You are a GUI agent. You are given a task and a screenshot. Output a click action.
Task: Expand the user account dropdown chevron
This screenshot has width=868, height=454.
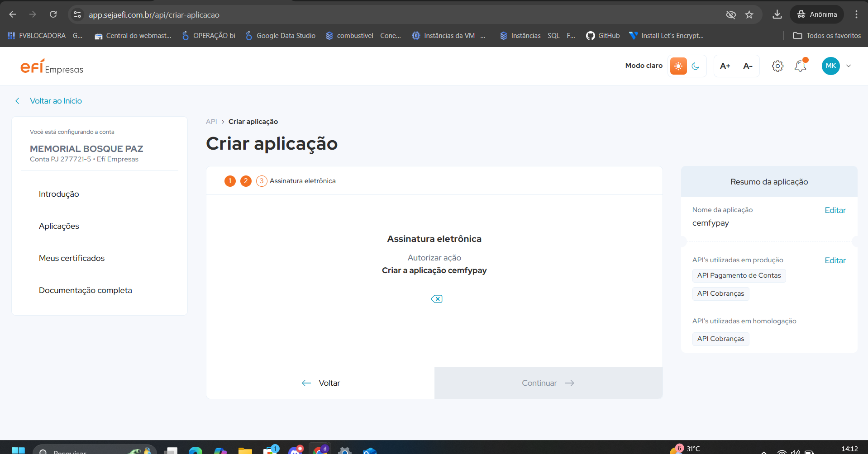(849, 66)
